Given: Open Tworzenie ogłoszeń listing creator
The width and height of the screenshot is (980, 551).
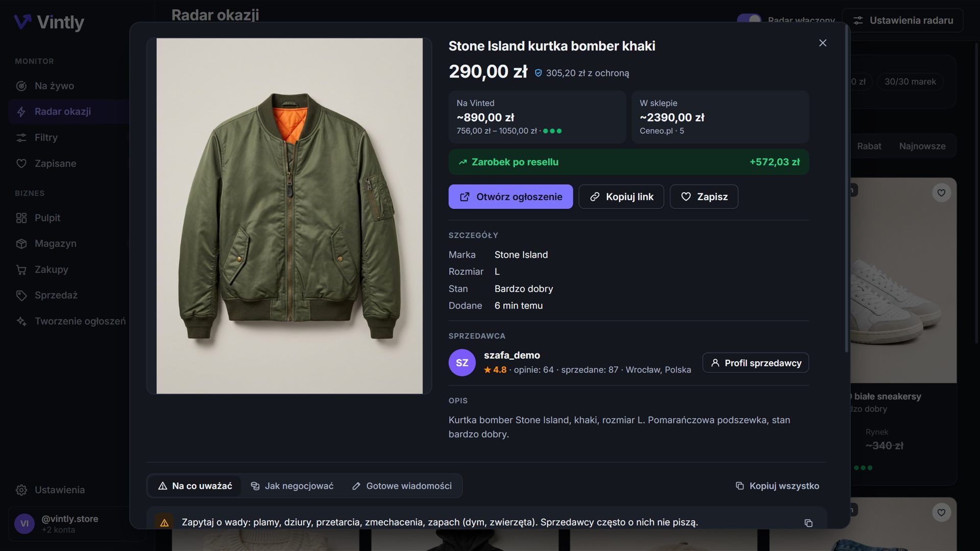Looking at the screenshot, I should [x=68, y=321].
